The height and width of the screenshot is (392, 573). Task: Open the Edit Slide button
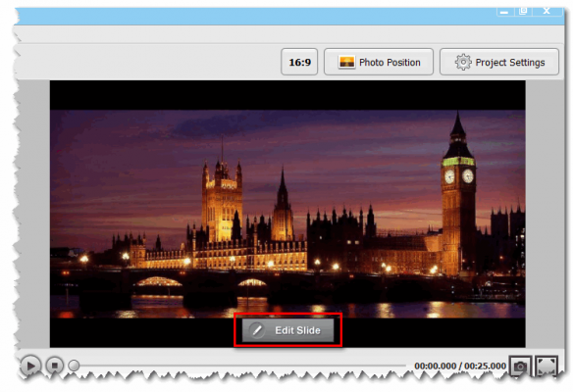click(x=287, y=330)
